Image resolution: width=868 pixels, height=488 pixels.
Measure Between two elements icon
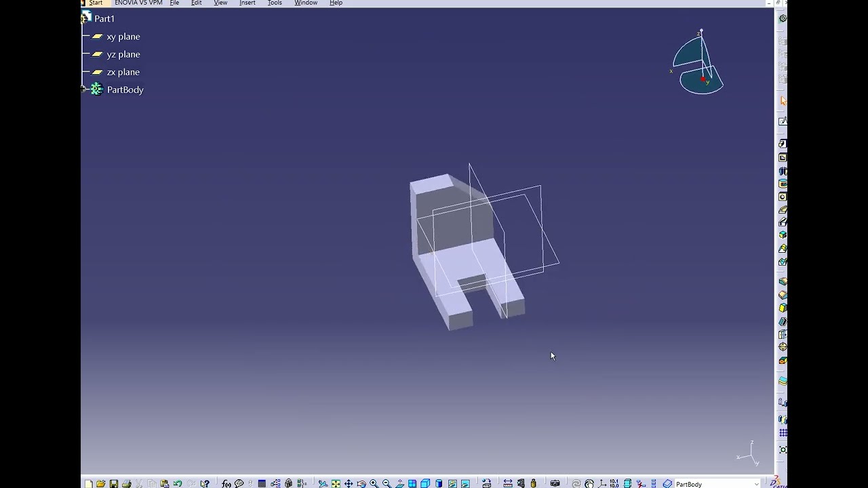[507, 483]
